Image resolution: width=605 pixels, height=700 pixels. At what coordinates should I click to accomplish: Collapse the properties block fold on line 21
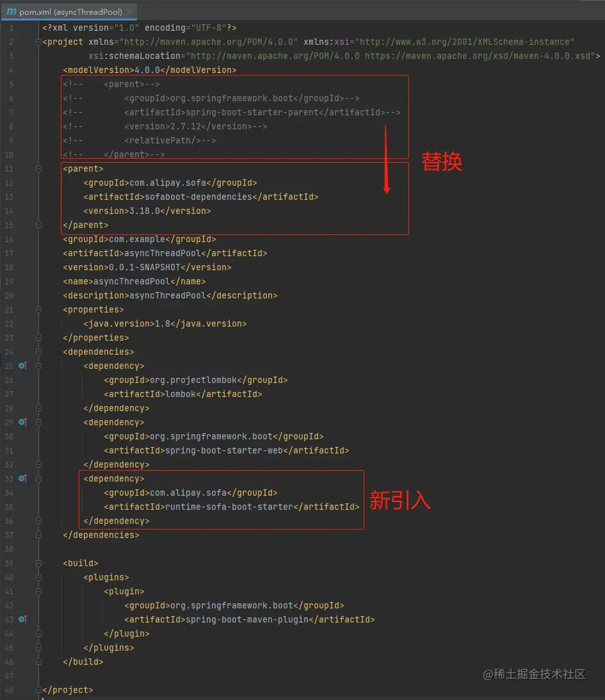39,310
